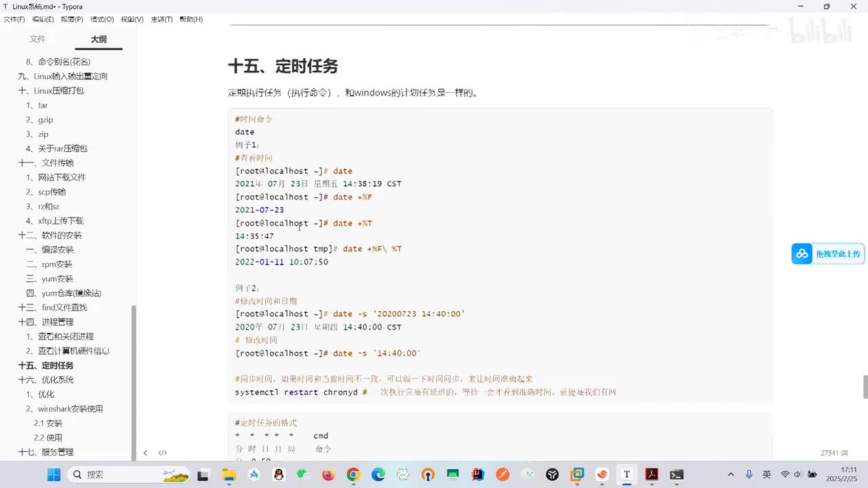Click the taskbar search box
Image resolution: width=868 pixels, height=488 pixels.
(x=129, y=474)
